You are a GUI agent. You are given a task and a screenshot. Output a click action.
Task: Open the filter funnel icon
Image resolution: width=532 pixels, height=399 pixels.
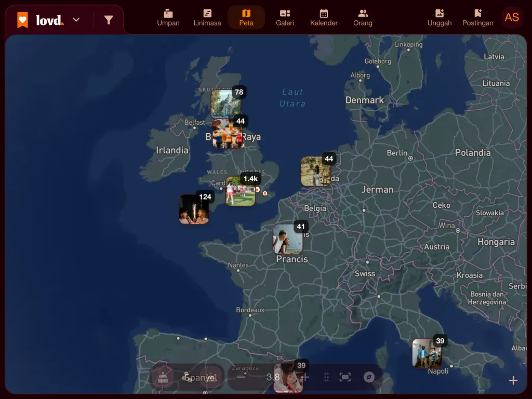(x=109, y=20)
